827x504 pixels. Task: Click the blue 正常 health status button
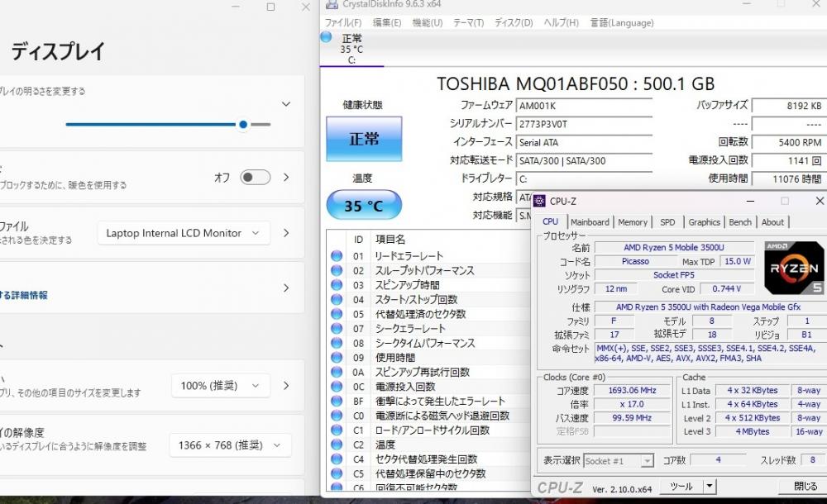click(364, 139)
